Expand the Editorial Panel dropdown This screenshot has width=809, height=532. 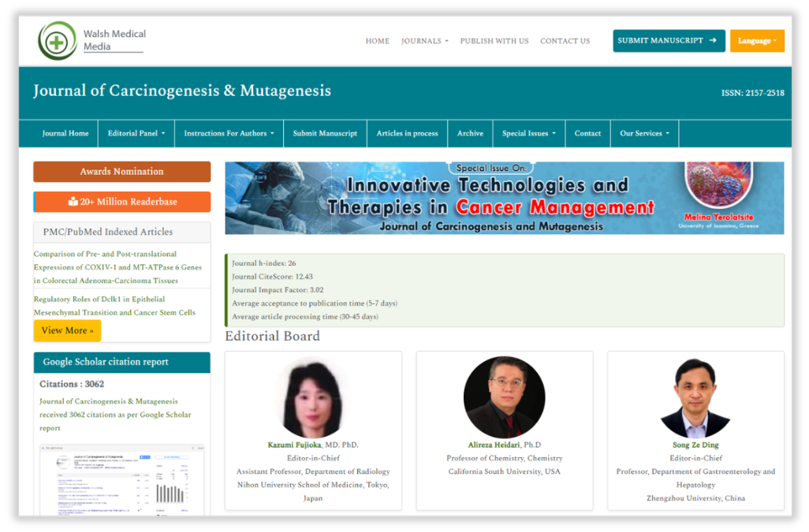[136, 133]
